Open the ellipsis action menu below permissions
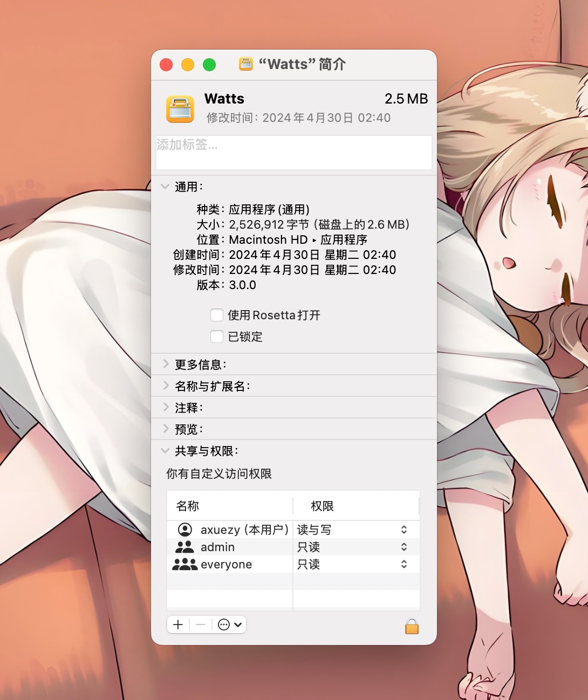Image resolution: width=588 pixels, height=700 pixels. [229, 624]
